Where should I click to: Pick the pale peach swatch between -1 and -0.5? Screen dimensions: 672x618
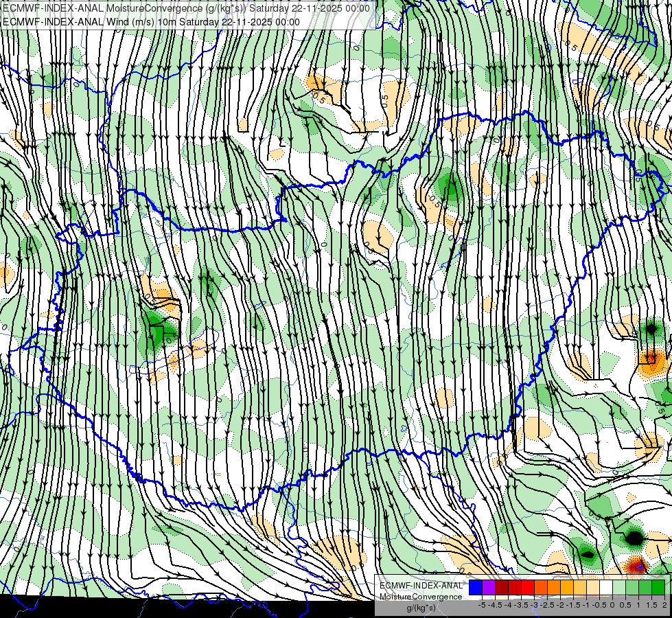tap(593, 588)
